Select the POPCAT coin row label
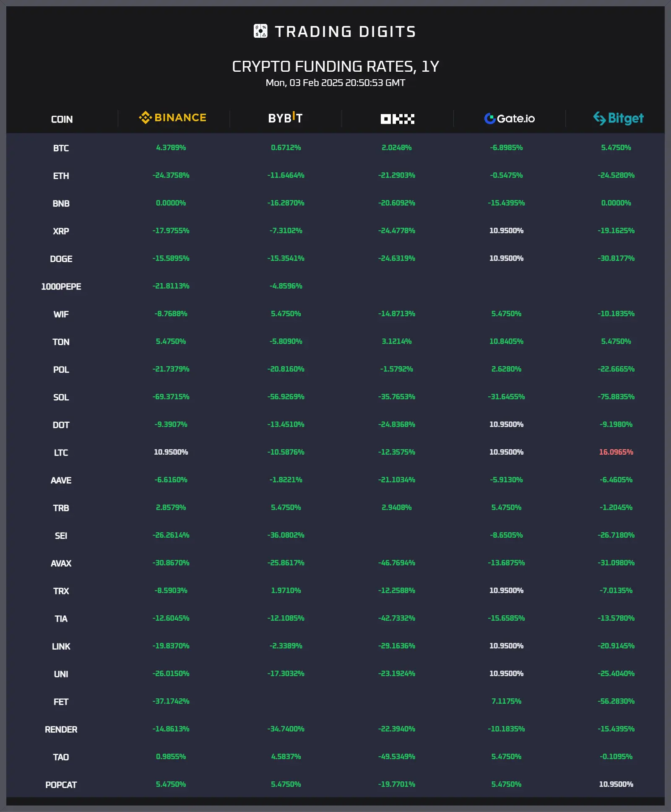This screenshot has height=812, width=671. [x=61, y=785]
